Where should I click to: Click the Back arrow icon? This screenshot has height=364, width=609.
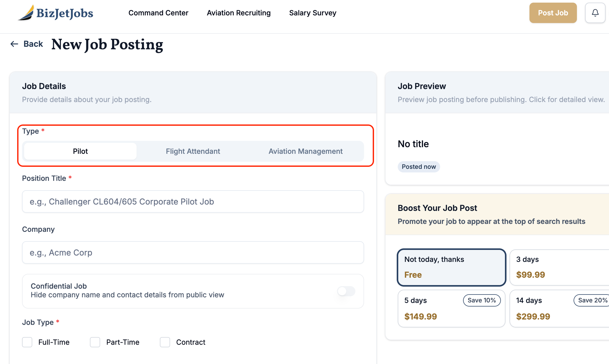pos(14,44)
